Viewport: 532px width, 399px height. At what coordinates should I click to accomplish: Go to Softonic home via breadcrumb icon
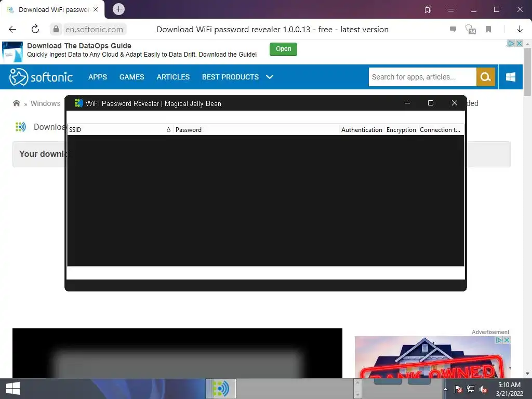coord(16,103)
